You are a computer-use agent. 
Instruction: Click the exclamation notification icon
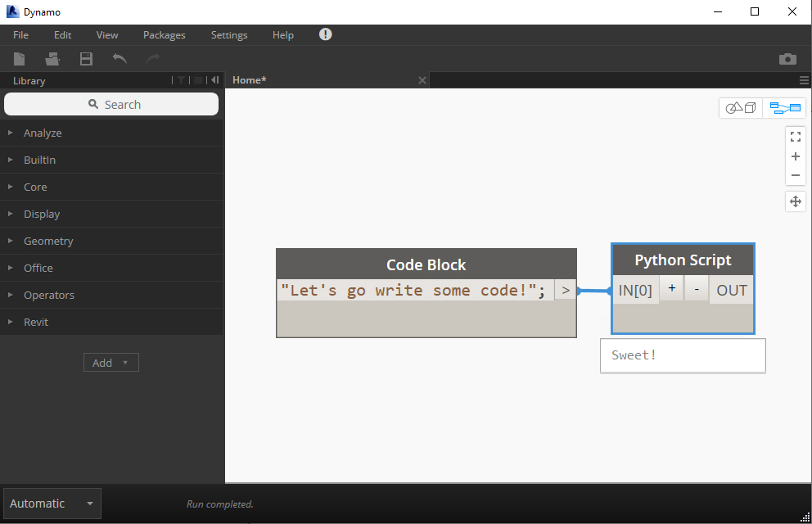coord(325,34)
